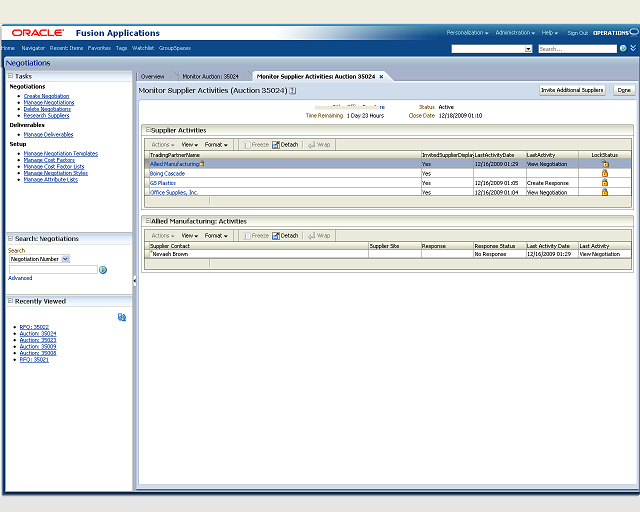The image size is (640, 512).
Task: Collapse the Search: Negotiations panel
Action: tap(11, 238)
